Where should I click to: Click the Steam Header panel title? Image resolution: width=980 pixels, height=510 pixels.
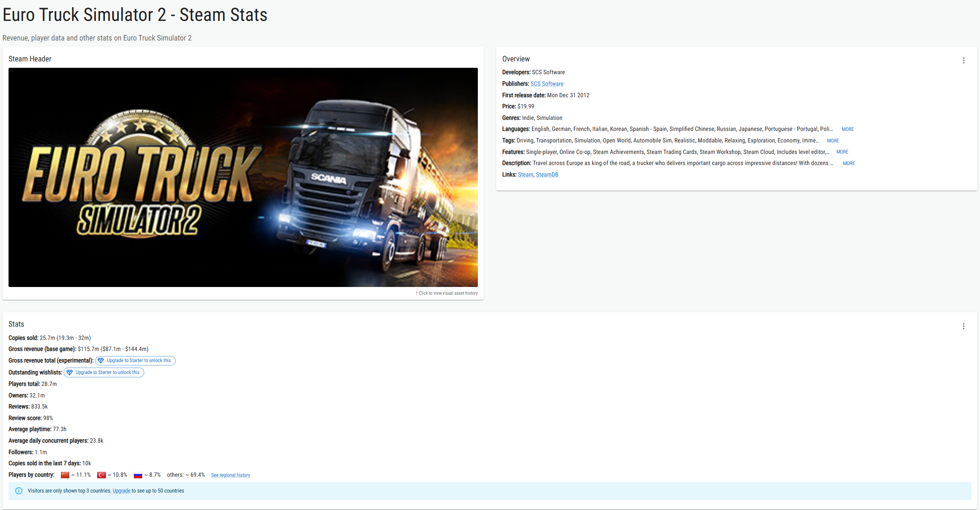(30, 59)
